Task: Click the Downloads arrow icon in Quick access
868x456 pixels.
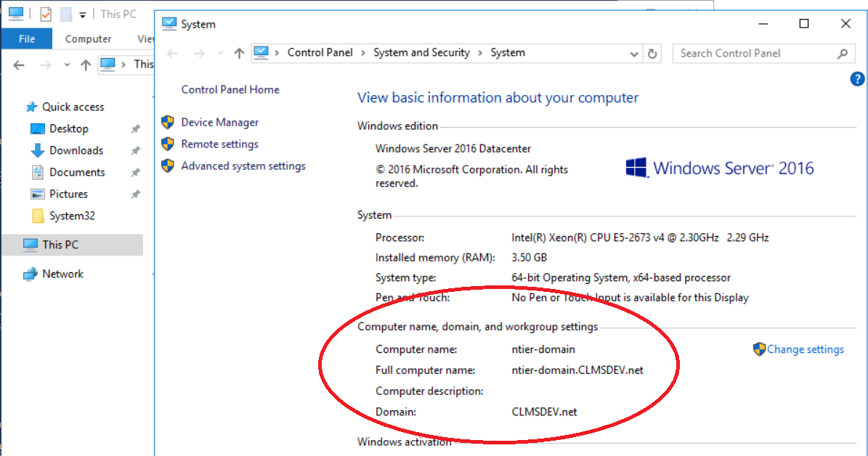Action: pyautogui.click(x=38, y=150)
